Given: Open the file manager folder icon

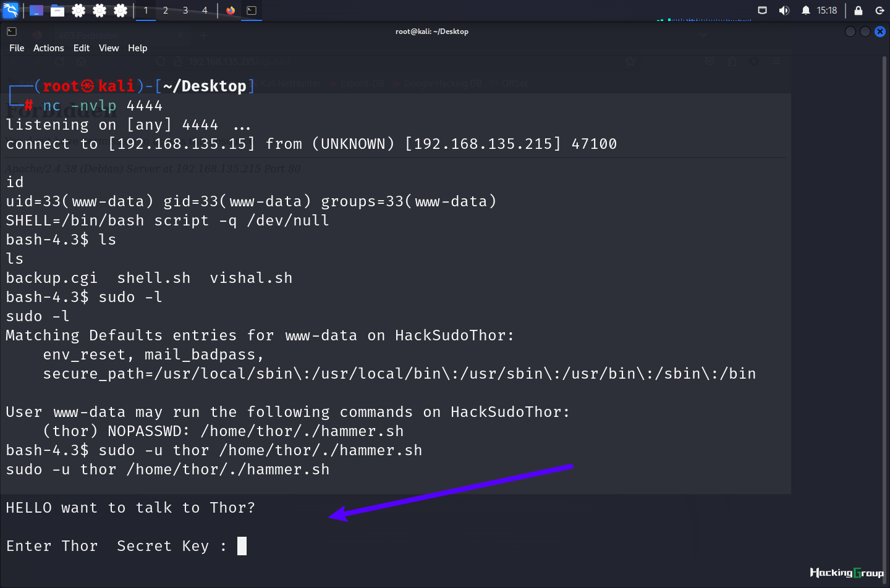Looking at the screenshot, I should click(57, 10).
